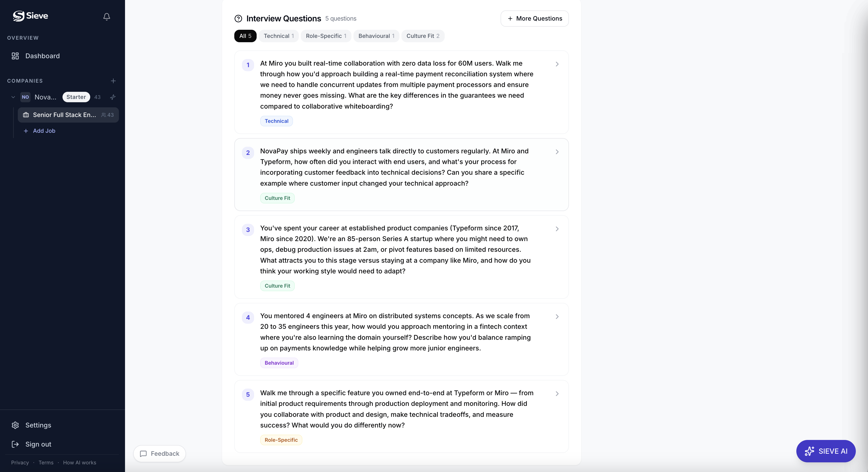Filter by Technical questions tab
Screen dimensions: 868x472
278,36
